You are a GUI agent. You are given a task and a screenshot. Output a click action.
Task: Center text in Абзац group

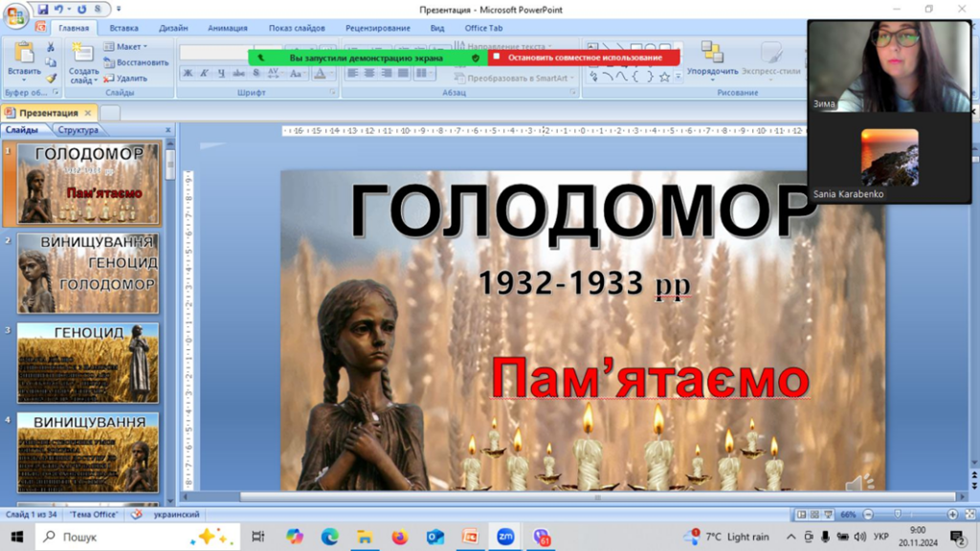pyautogui.click(x=370, y=74)
